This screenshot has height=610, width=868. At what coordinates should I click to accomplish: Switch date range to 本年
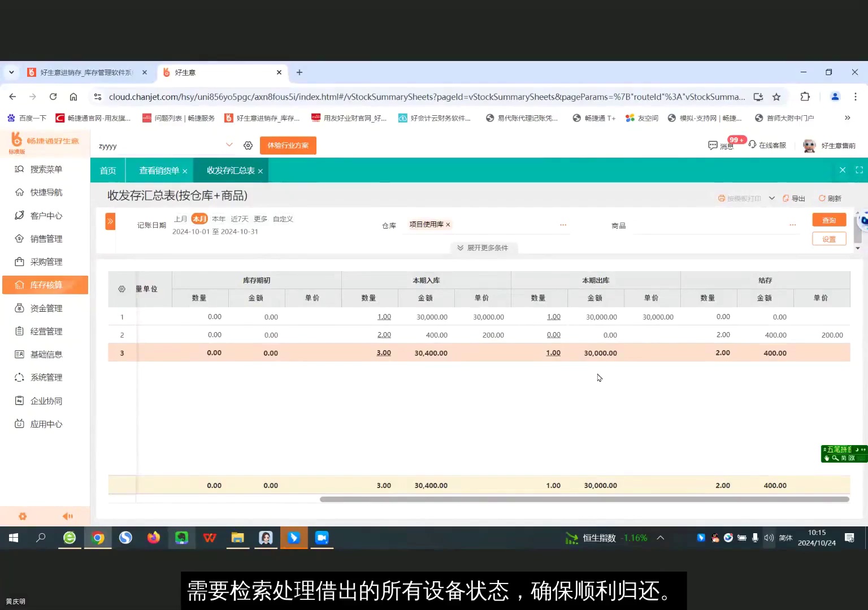point(219,219)
